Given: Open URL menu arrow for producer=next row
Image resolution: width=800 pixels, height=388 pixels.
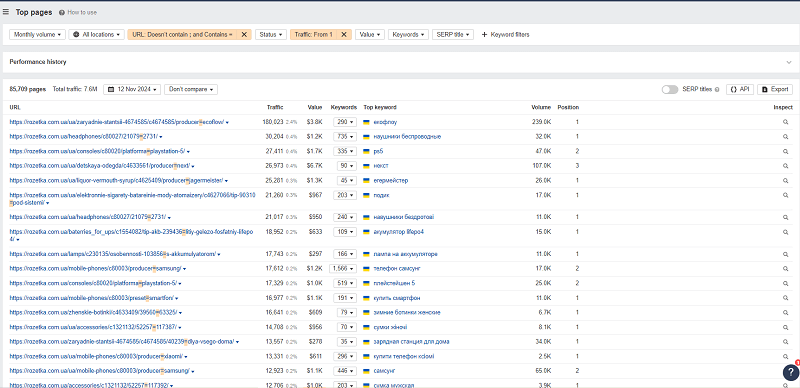Looking at the screenshot, I should coord(193,166).
